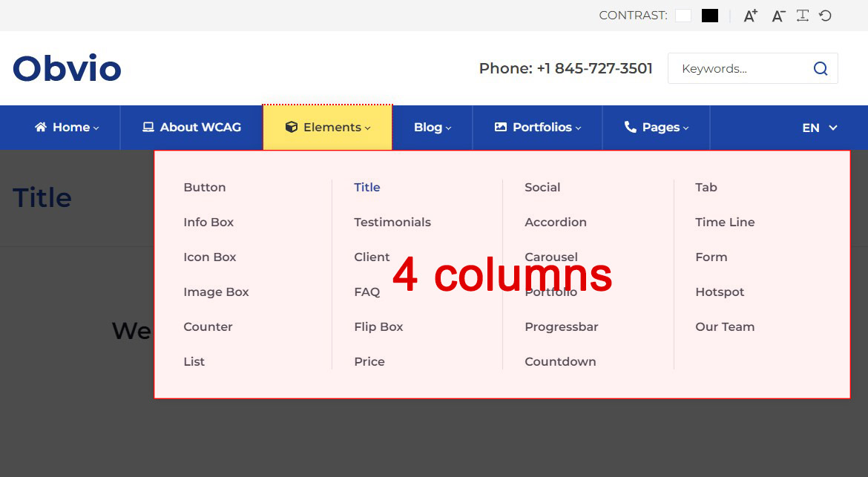Open the EN language dropdown
Image resolution: width=868 pixels, height=477 pixels.
[819, 128]
